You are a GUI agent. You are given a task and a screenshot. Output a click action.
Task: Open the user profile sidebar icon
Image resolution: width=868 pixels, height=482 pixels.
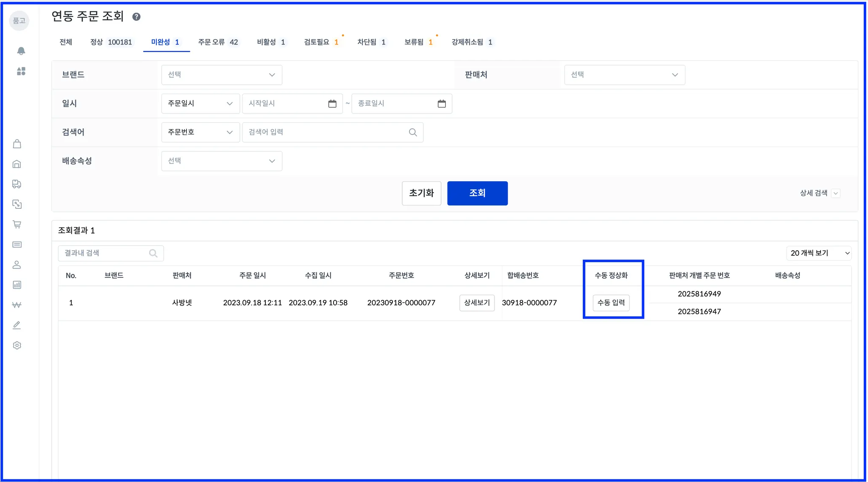click(17, 265)
